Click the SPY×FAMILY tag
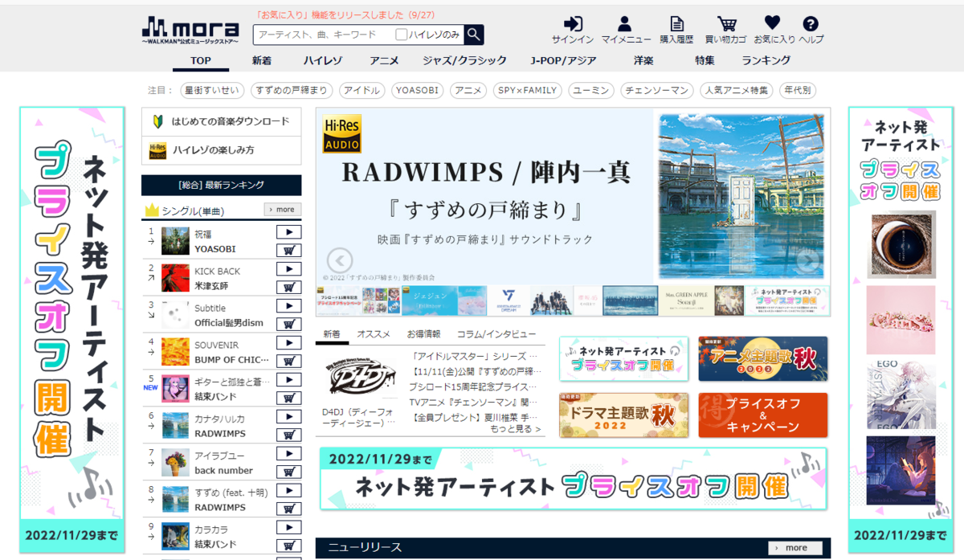Viewport: 964px width, 560px height. [x=527, y=90]
